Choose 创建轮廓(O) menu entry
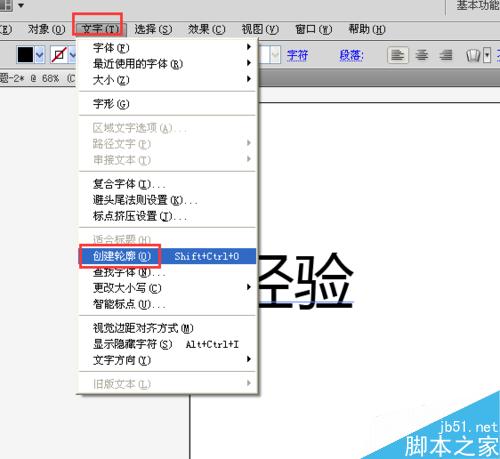Viewport: 500px width, 459px height. coord(167,256)
